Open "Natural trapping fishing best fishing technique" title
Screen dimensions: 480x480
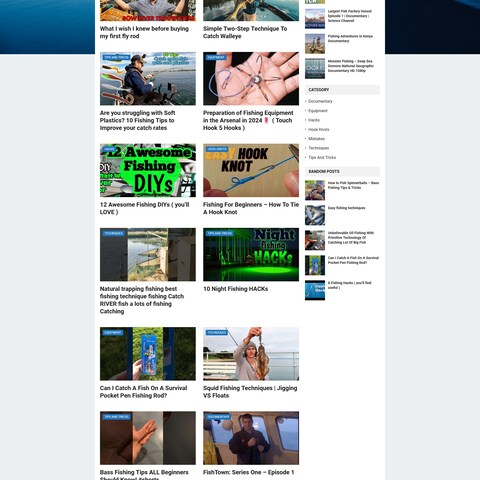(x=142, y=300)
